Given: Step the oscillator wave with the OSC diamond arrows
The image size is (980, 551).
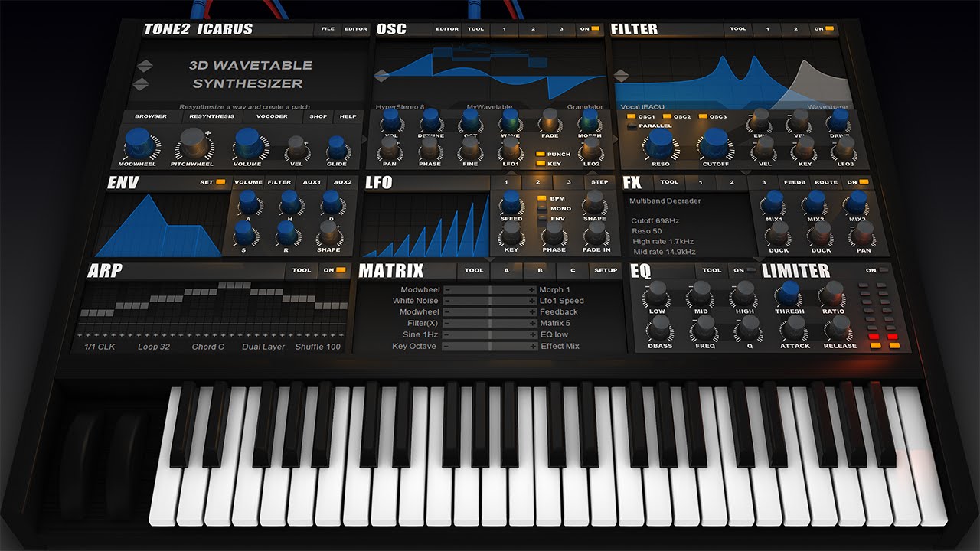Looking at the screenshot, I should pyautogui.click(x=381, y=76).
